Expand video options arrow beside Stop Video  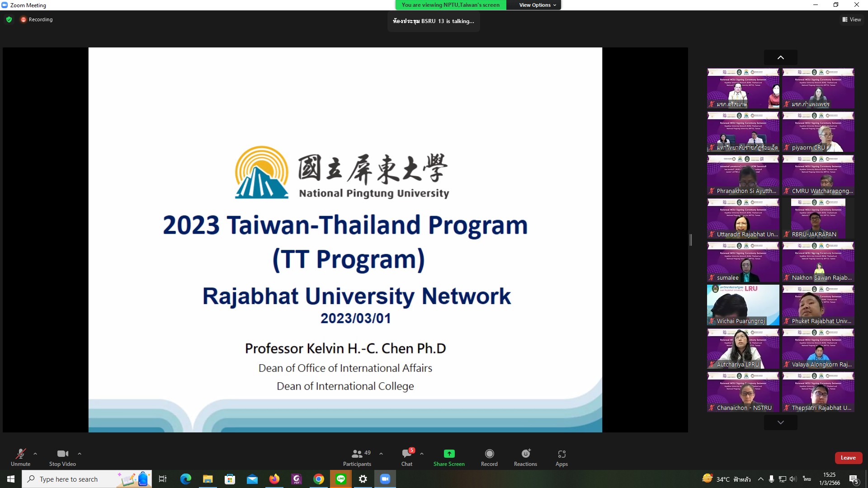(x=80, y=454)
